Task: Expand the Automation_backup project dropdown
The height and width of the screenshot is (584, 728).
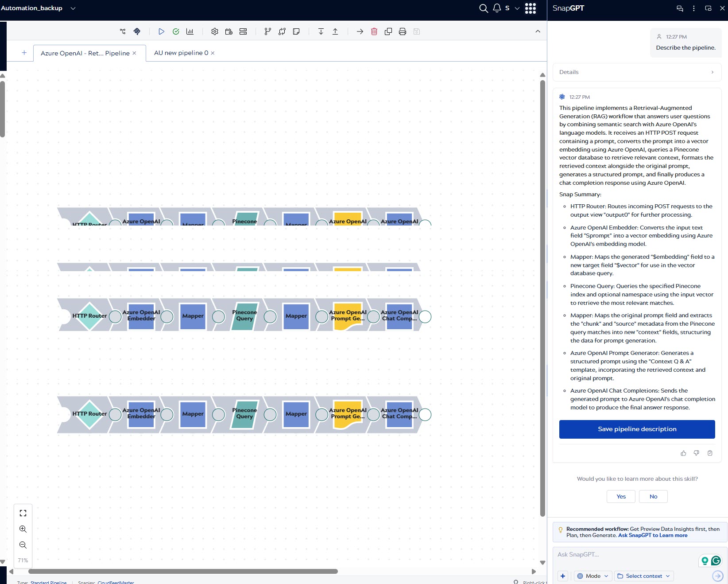Action: pyautogui.click(x=73, y=8)
